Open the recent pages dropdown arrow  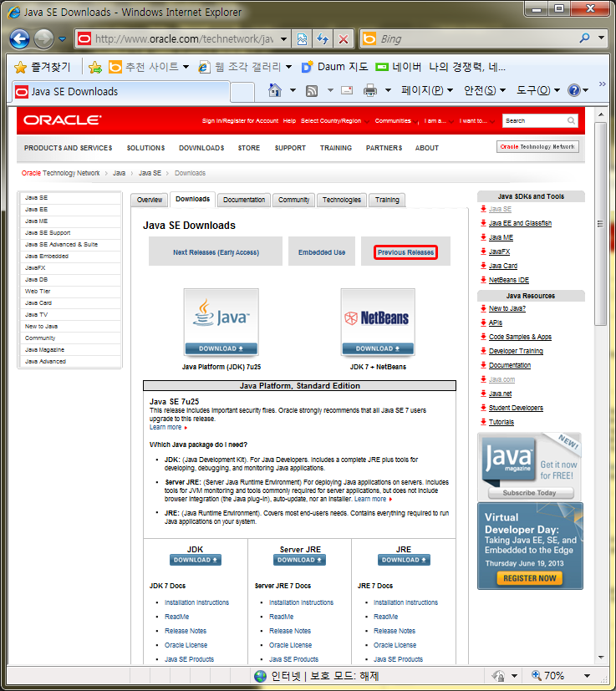(62, 39)
